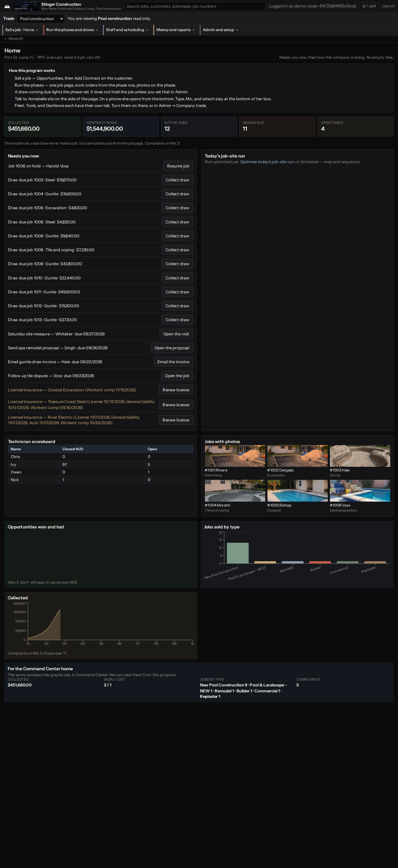Open the Staff and scheduling menu

click(x=127, y=30)
